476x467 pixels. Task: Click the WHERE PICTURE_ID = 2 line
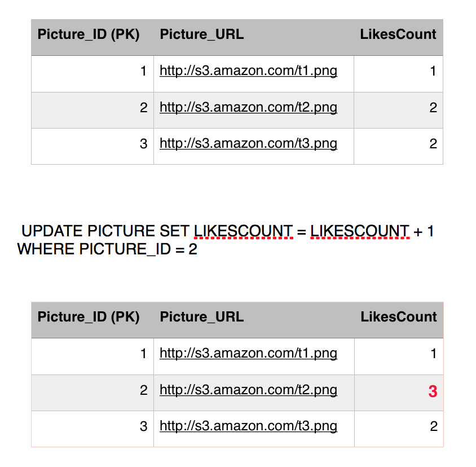coord(107,249)
